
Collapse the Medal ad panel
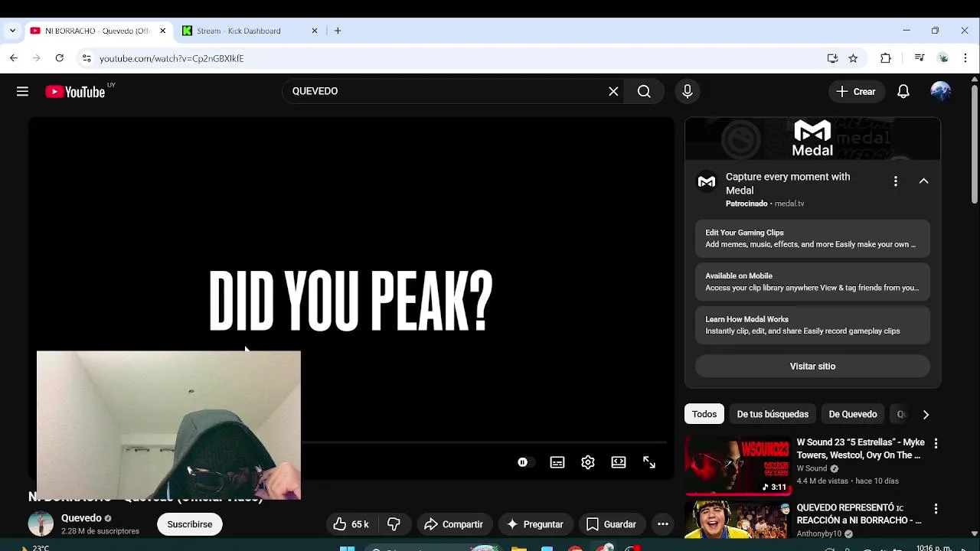(x=923, y=181)
